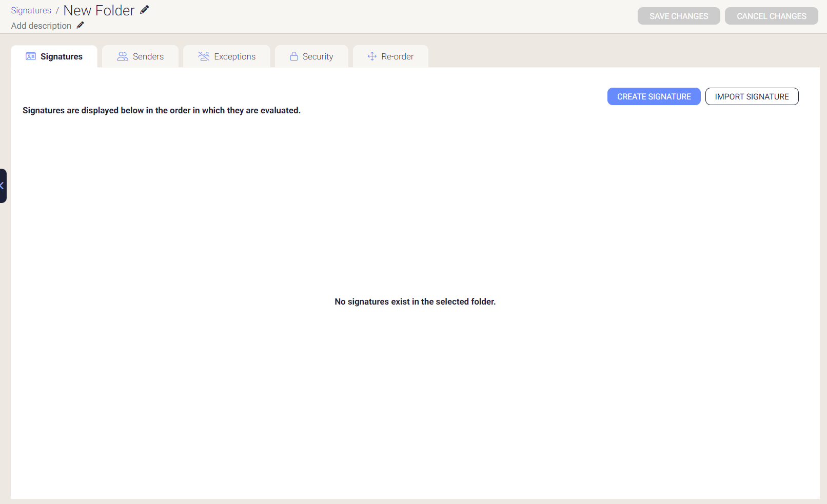This screenshot has height=504, width=827.
Task: Open the Security tab
Action: pyautogui.click(x=318, y=56)
